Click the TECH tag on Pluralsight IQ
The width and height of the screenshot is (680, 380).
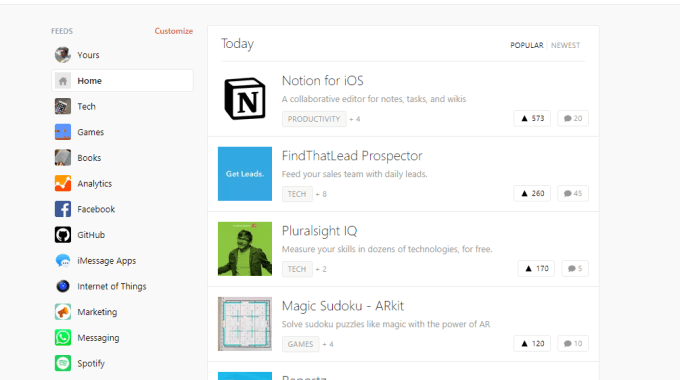pos(297,269)
